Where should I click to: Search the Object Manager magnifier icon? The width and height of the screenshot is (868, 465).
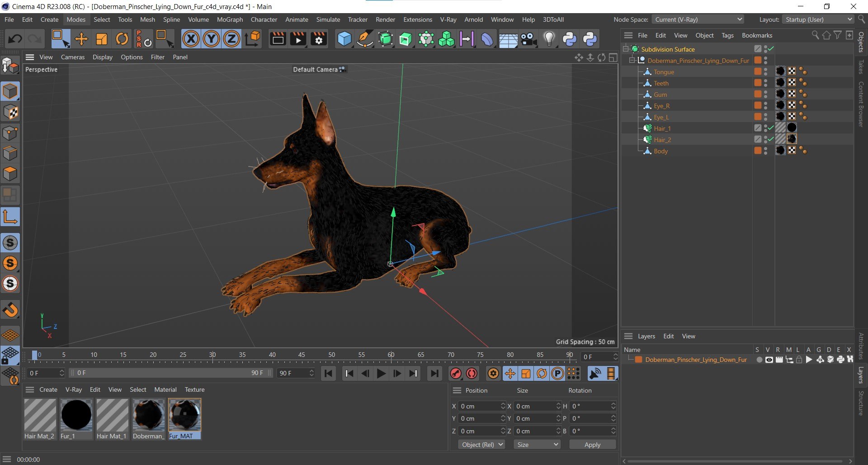tap(815, 35)
